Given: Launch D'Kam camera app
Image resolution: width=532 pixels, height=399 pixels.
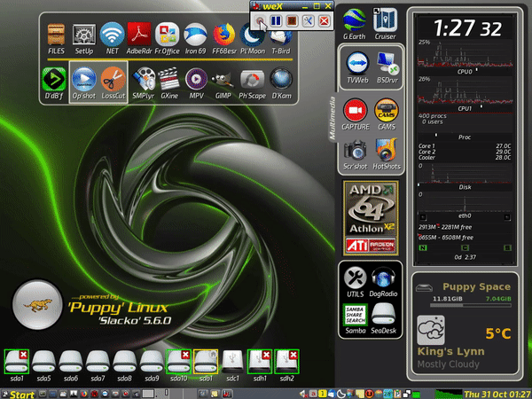Looking at the screenshot, I should pos(281,80).
